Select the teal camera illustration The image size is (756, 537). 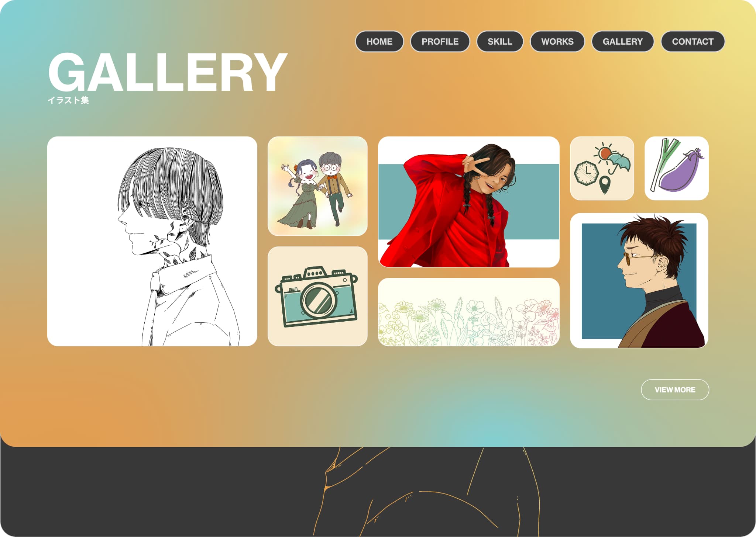coord(317,296)
